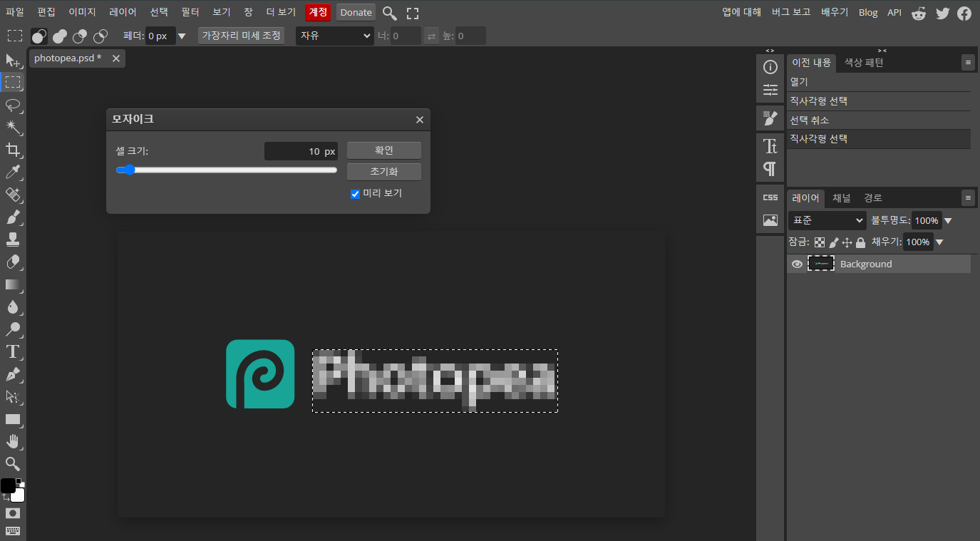This screenshot has height=541, width=980.
Task: Open the keyboard shortcuts icon
Action: click(13, 531)
